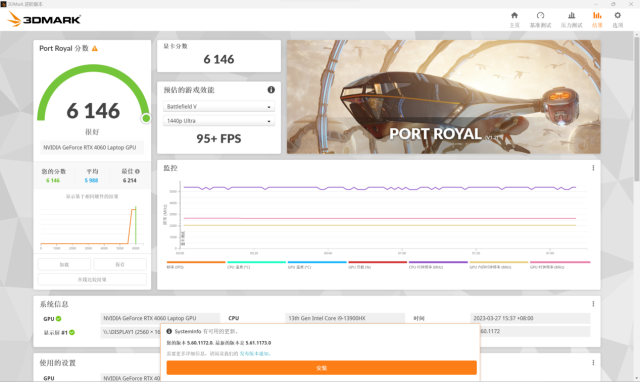640x382 pixels.
Task: Go to the Home (主页) icon
Action: 514,16
